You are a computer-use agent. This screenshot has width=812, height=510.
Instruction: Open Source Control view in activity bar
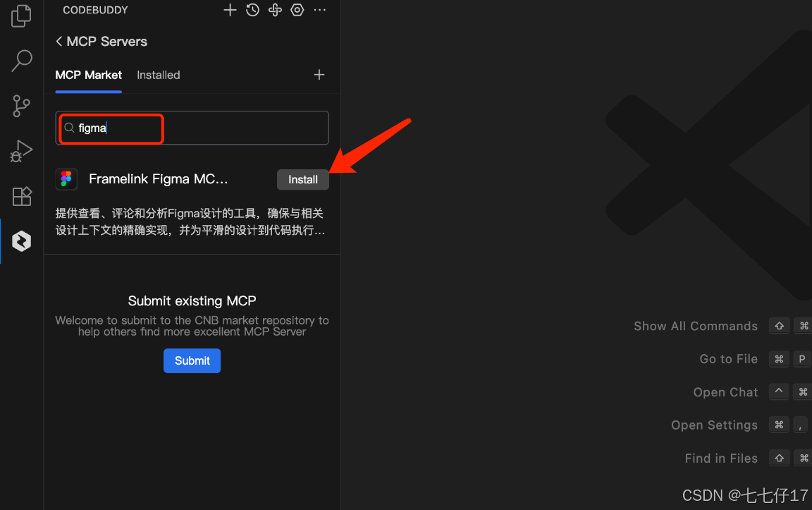pos(21,107)
